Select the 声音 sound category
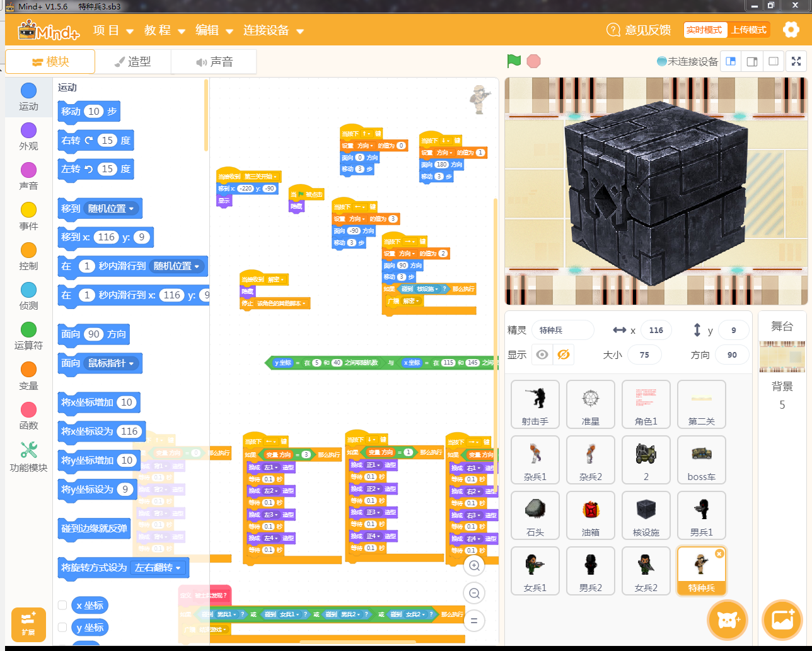Screen dimensions: 812x651 [28, 176]
